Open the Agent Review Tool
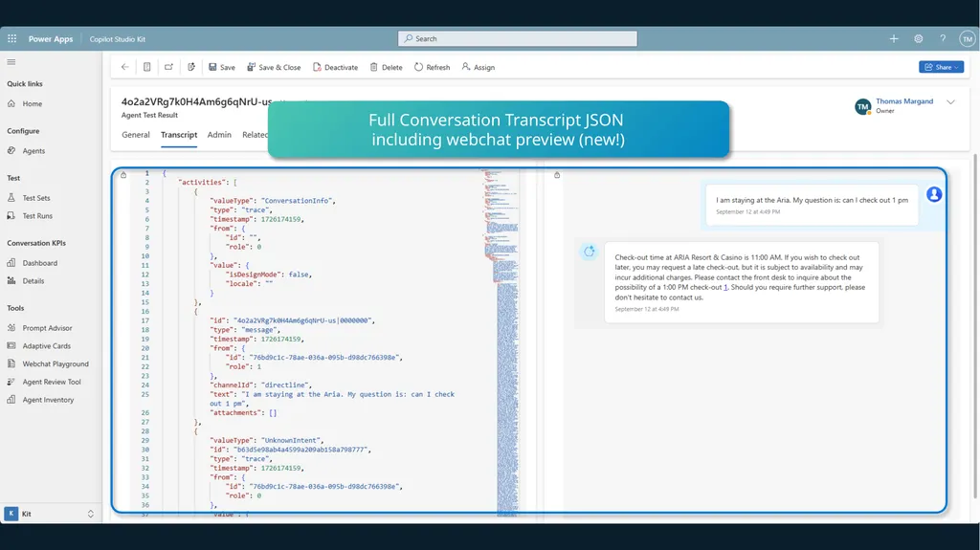The height and width of the screenshot is (550, 980). pyautogui.click(x=52, y=382)
